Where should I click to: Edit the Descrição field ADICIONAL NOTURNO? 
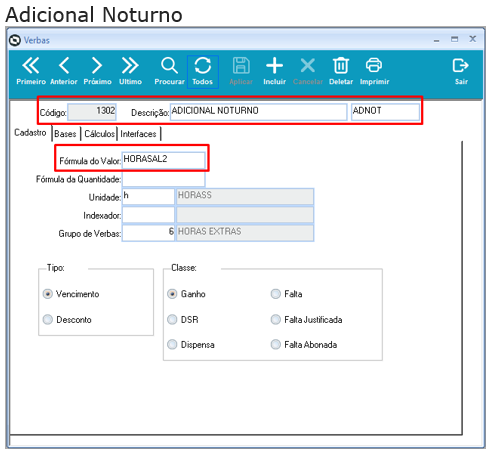(259, 112)
